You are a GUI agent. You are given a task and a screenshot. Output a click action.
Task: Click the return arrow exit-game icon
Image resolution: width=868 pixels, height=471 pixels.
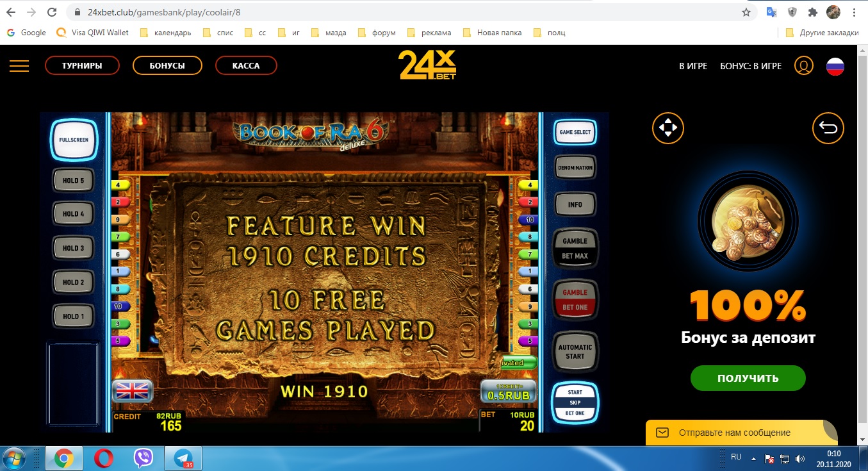pos(828,128)
